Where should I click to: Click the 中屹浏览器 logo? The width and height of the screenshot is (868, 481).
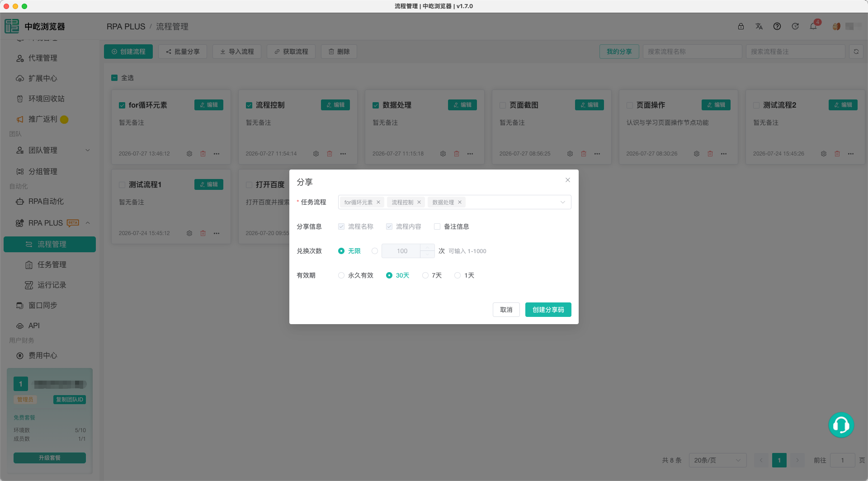tap(12, 26)
